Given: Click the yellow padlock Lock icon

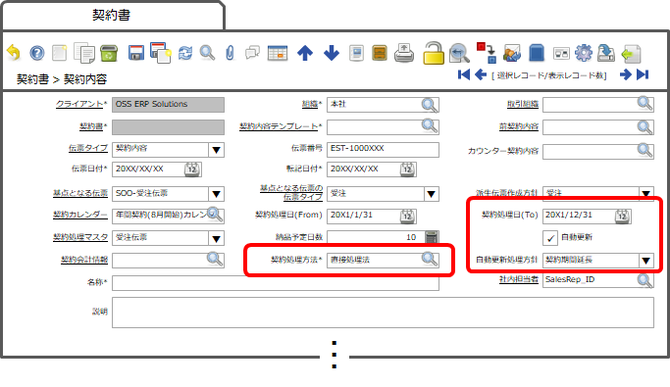Looking at the screenshot, I should pos(433,53).
